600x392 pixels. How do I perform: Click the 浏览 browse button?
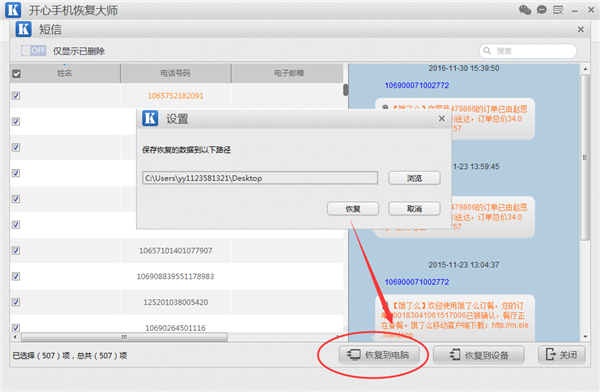tap(414, 178)
